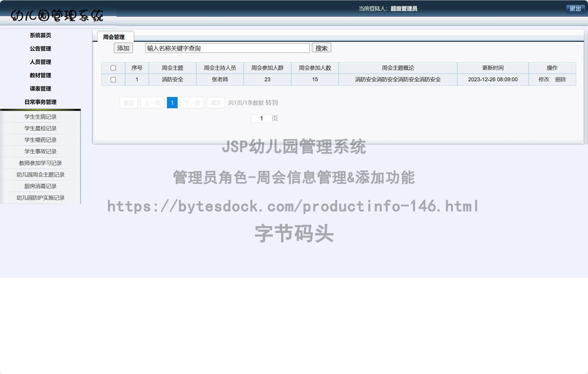The height and width of the screenshot is (374, 588).
Task: Open 幼儿园周会主题记录 page
Action: [x=40, y=174]
